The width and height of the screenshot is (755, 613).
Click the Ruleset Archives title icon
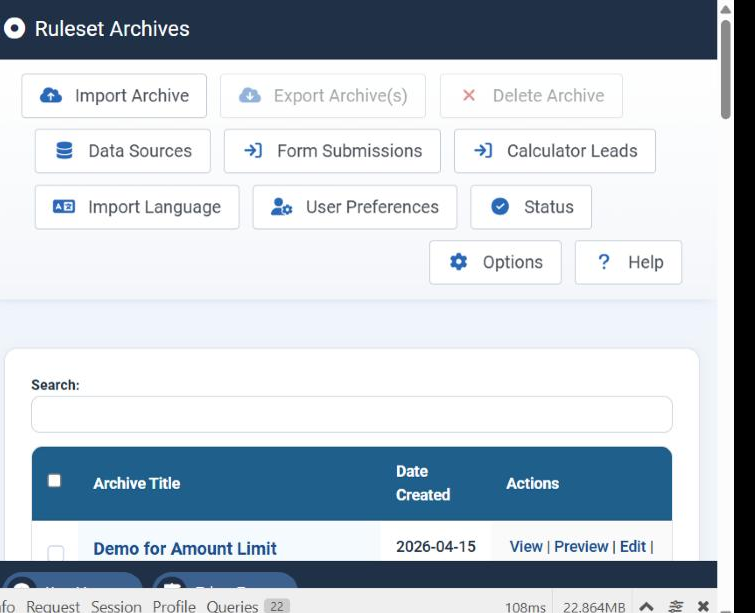pyautogui.click(x=14, y=28)
